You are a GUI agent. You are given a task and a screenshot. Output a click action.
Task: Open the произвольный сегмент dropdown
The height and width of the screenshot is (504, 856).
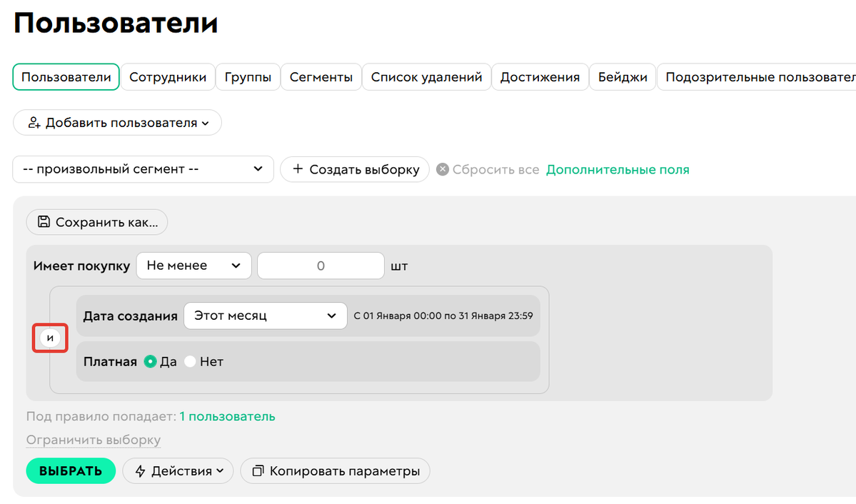(143, 169)
